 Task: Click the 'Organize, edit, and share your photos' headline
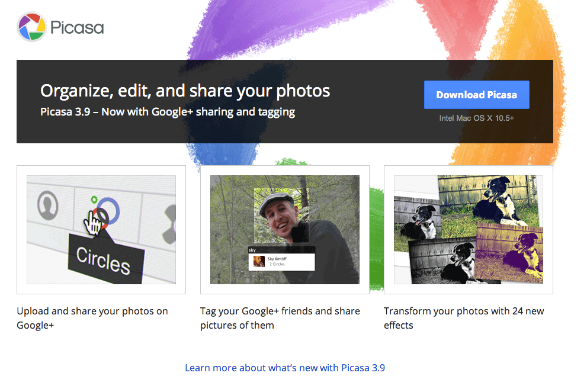click(x=185, y=91)
